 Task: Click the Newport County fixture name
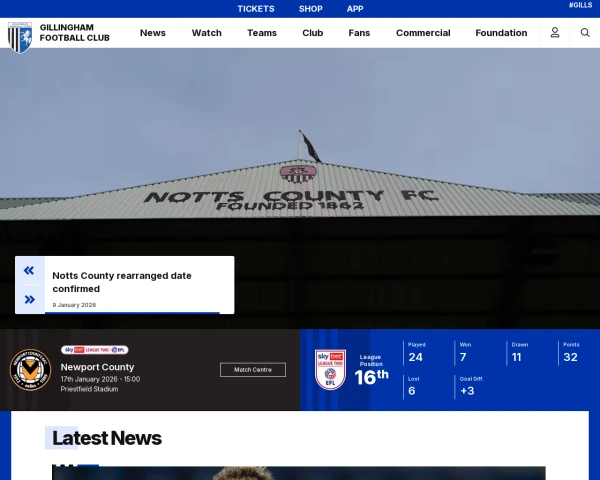tap(97, 367)
